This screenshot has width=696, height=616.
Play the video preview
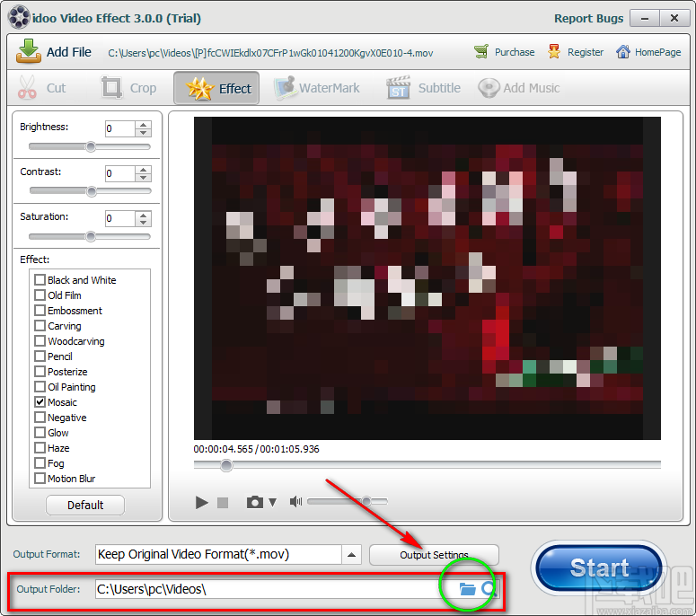point(201,502)
